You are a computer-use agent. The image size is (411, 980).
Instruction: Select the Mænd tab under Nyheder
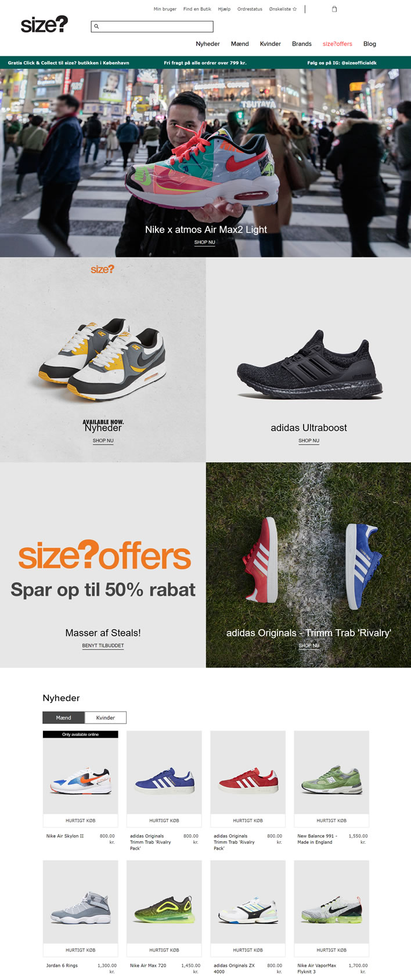pyautogui.click(x=64, y=717)
